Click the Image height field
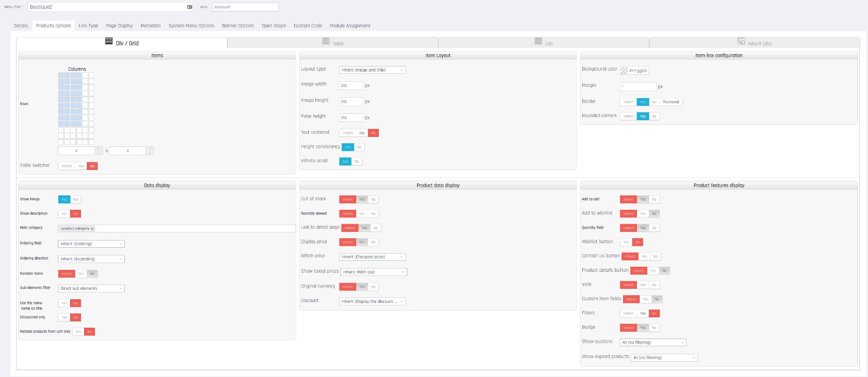Screen dimensions: 868x377 (351, 102)
